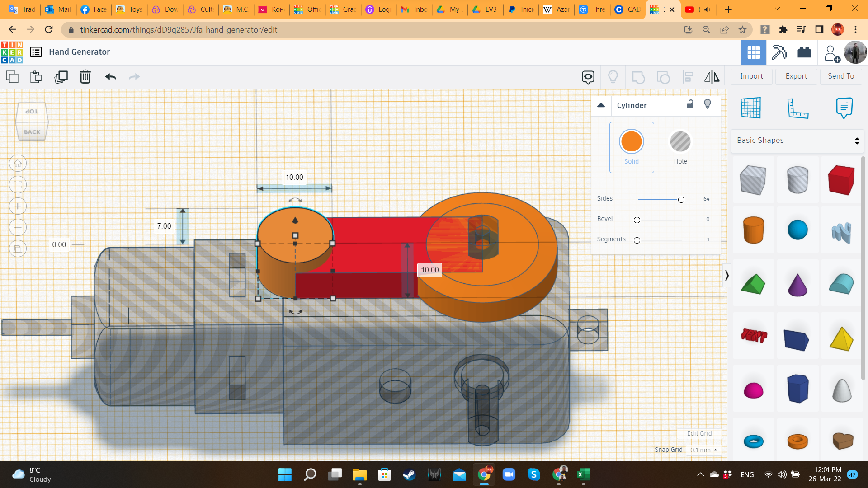Click the blue Sphere shape thumbnail
Image resolution: width=868 pixels, height=488 pixels.
coord(797,230)
